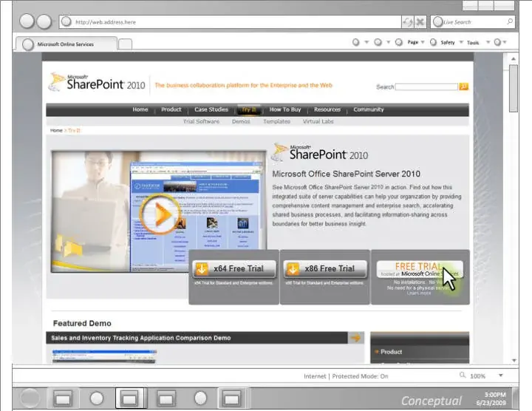Open a new blank browser tab
The height and width of the screenshot is (411, 532).
(x=125, y=44)
